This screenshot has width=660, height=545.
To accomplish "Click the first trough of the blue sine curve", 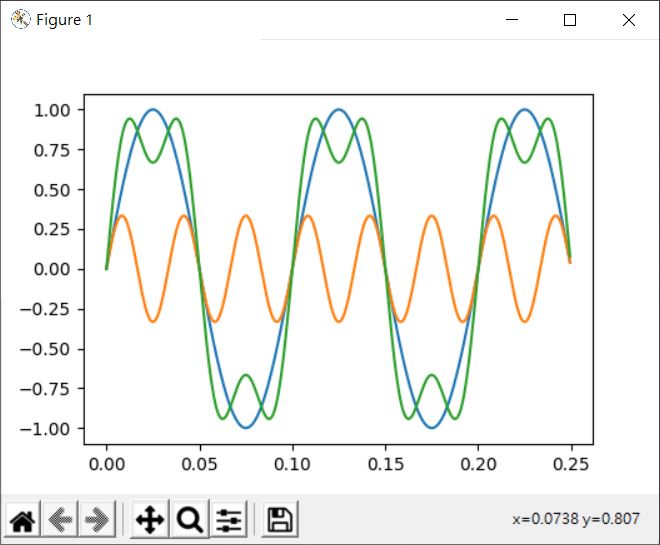I will [x=246, y=428].
